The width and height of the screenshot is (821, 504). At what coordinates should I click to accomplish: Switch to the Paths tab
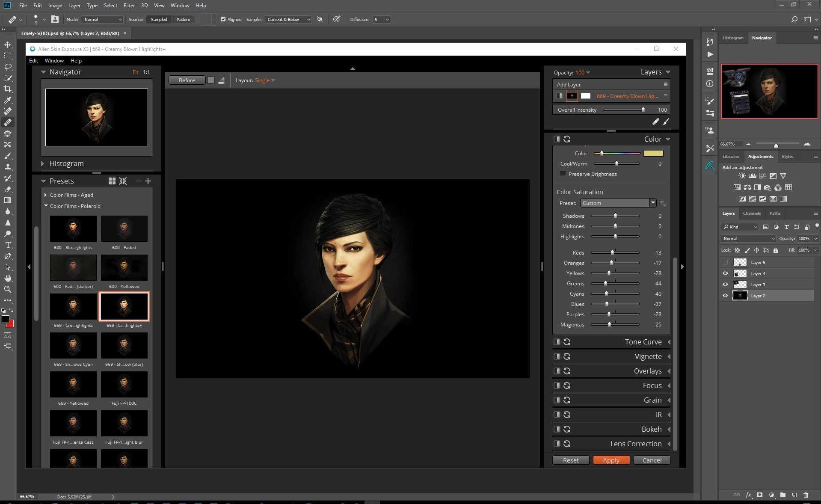775,213
